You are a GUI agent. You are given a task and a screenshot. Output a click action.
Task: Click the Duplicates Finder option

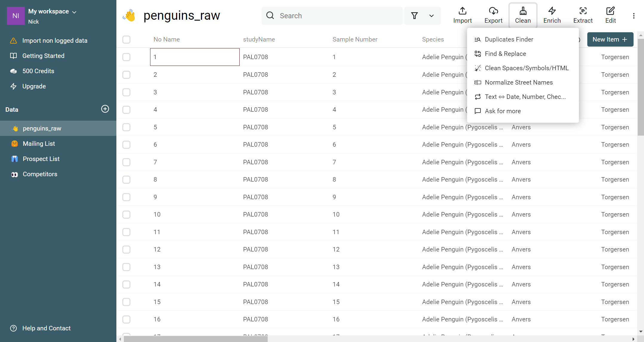pyautogui.click(x=509, y=39)
